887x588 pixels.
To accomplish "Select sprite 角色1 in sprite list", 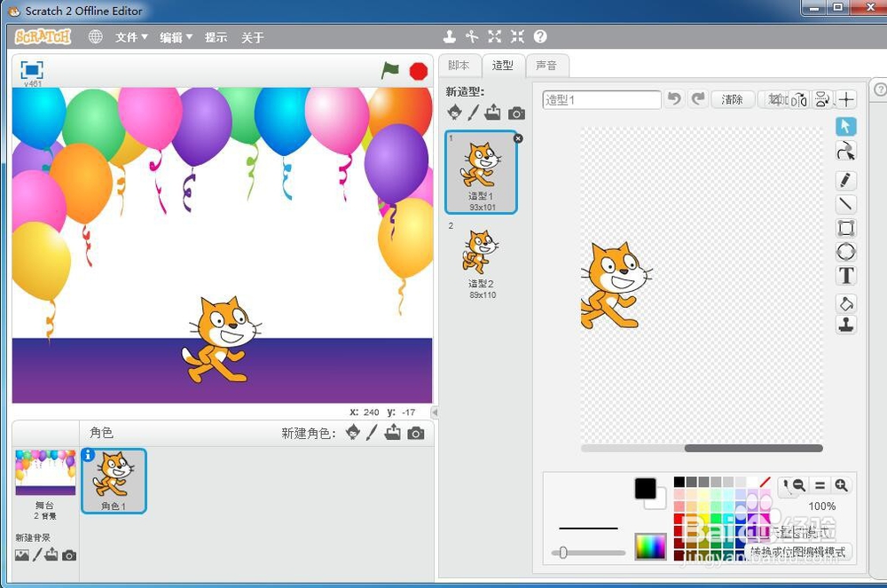I will tap(114, 482).
